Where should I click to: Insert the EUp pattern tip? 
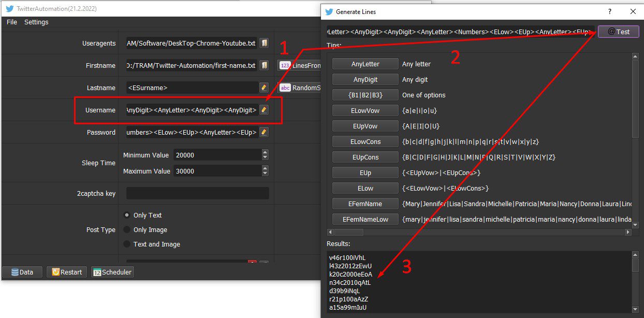(x=365, y=172)
